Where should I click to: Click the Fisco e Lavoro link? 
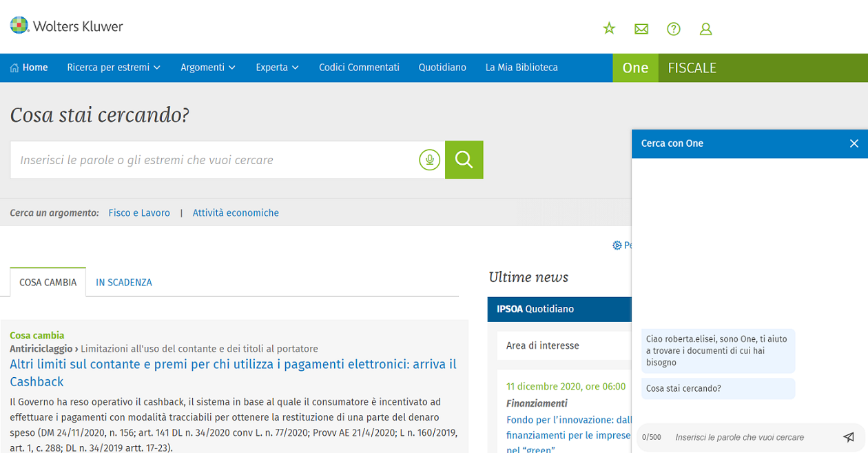[x=139, y=213]
